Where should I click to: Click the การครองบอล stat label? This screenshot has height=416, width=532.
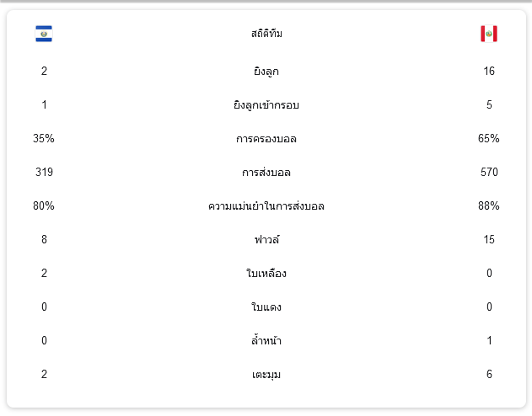[266, 139]
